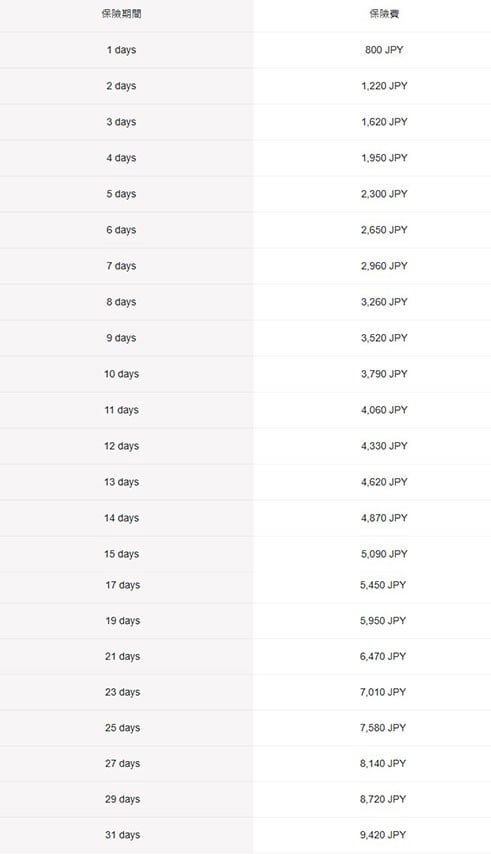
Task: Select the 1 days row label
Action: (121, 50)
